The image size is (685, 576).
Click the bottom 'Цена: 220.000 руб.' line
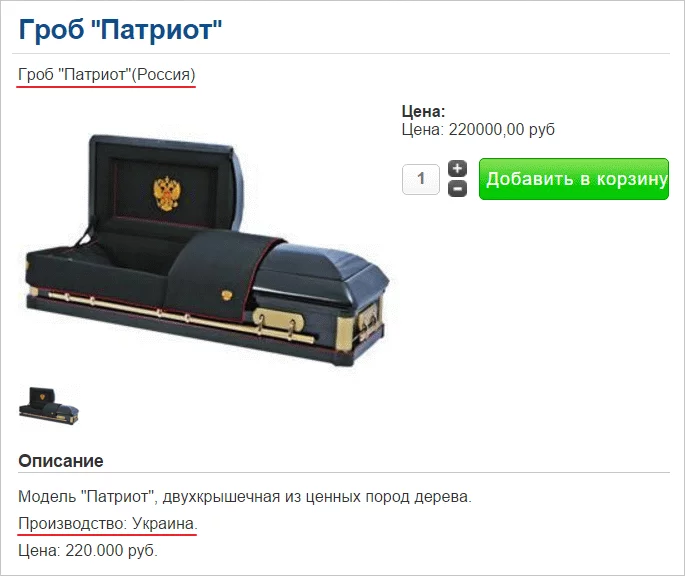(x=88, y=551)
